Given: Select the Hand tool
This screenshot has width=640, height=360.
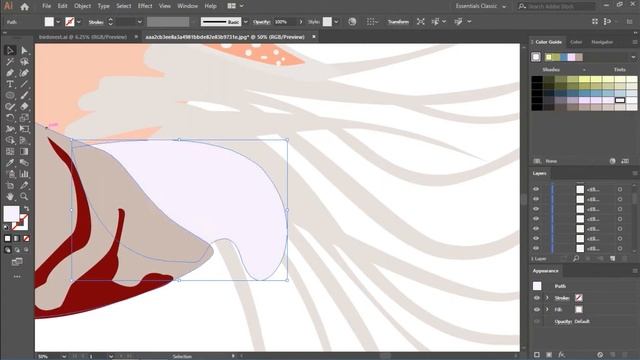Looking at the screenshot, I should click(x=10, y=197).
